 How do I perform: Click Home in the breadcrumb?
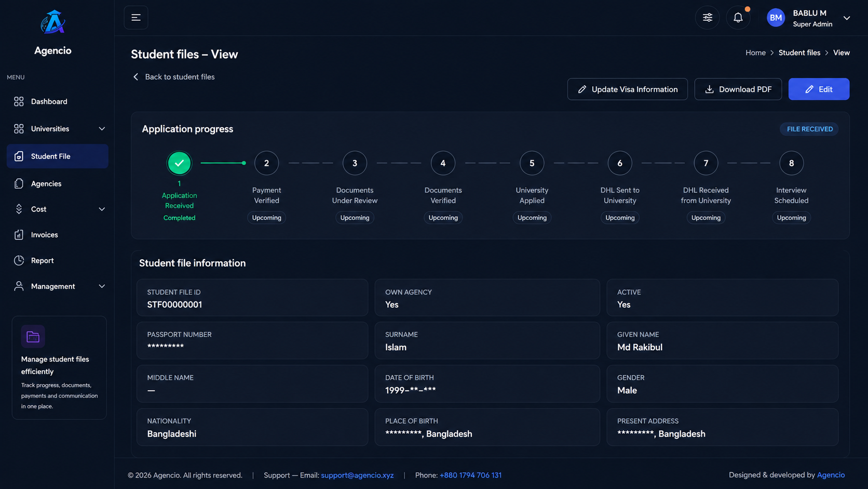click(x=755, y=52)
